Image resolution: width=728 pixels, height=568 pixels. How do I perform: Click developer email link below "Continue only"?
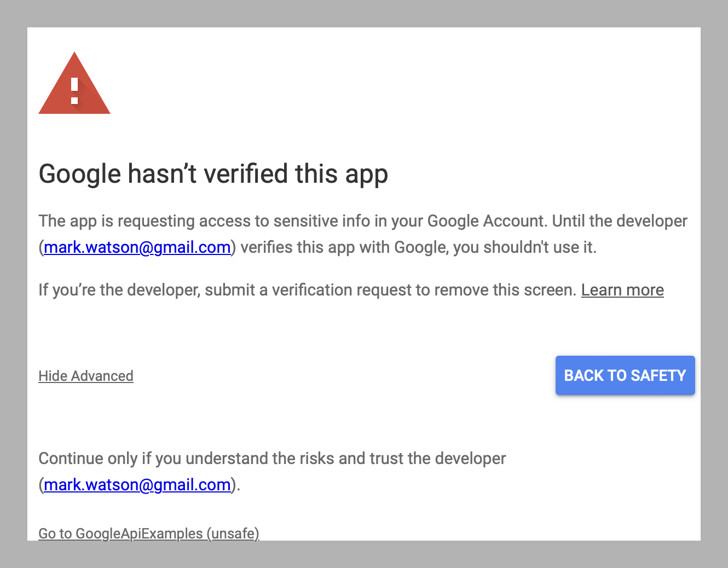click(x=137, y=485)
